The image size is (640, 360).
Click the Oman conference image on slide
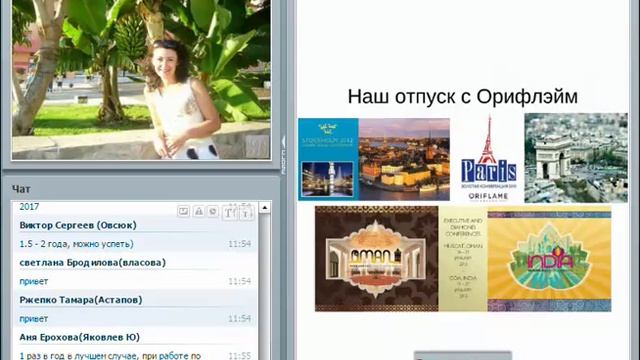point(377,259)
